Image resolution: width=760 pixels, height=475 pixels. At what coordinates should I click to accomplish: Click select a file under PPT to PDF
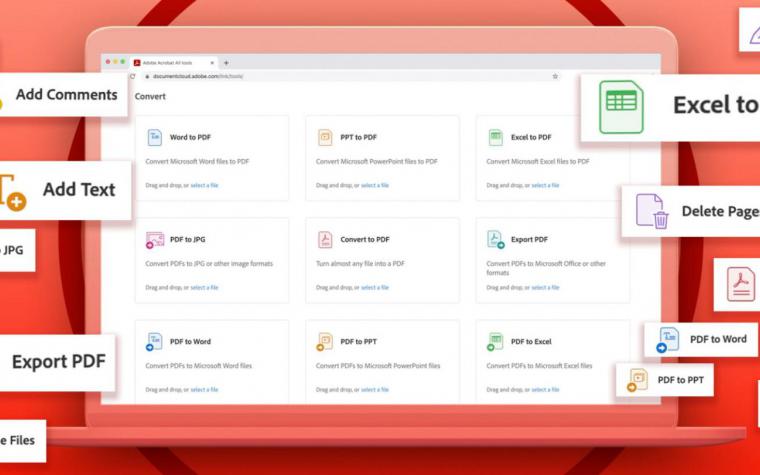tap(375, 185)
